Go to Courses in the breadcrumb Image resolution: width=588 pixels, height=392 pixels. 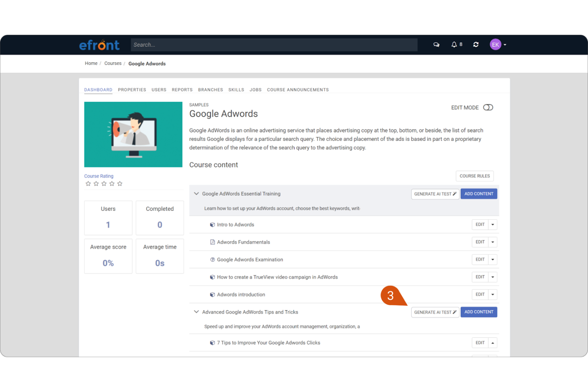tap(113, 64)
